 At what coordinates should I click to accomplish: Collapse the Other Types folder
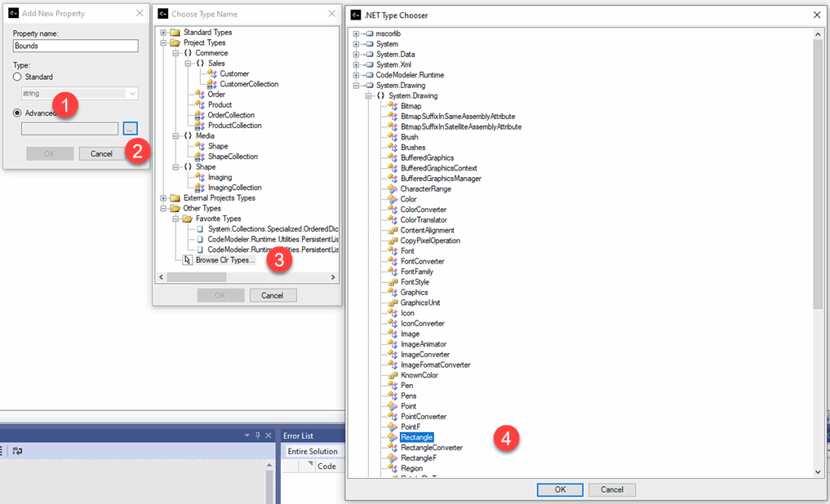(x=162, y=208)
